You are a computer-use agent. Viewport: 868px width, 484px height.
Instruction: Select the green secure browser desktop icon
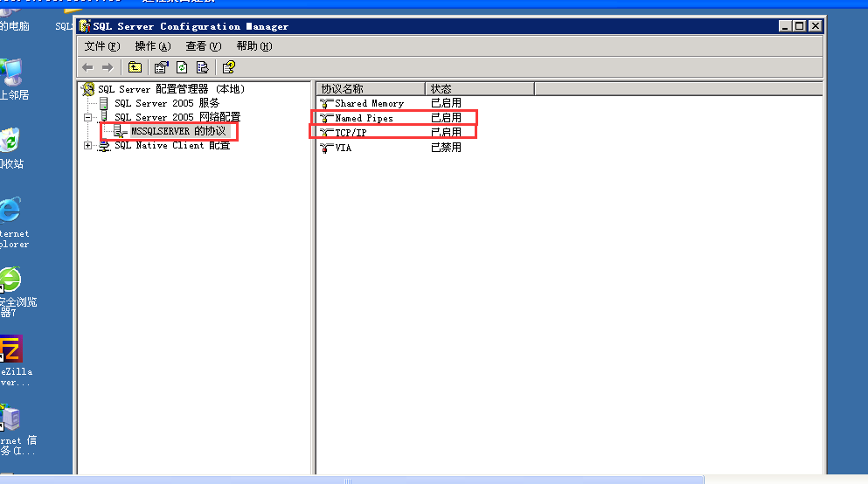pyautogui.click(x=10, y=280)
